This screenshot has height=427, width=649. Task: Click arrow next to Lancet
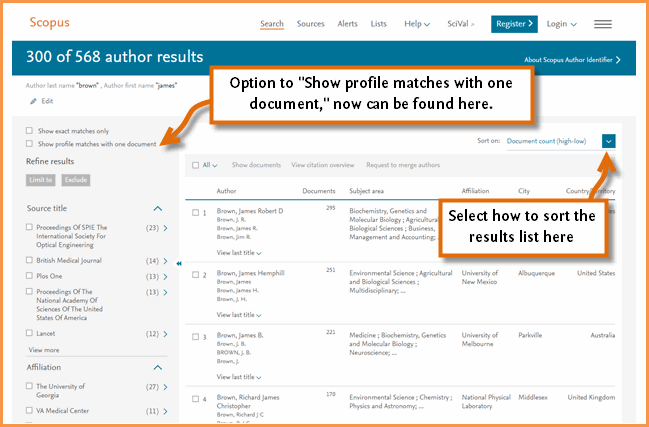[165, 334]
